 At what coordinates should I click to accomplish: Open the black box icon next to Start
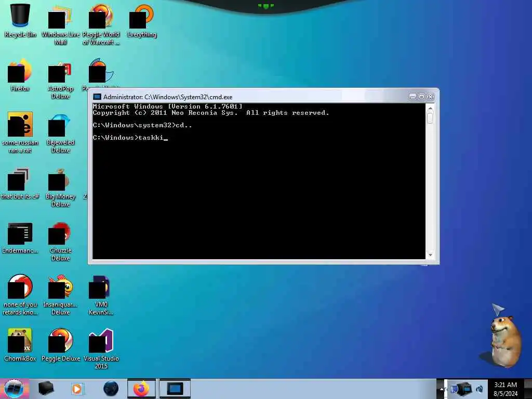(46, 389)
